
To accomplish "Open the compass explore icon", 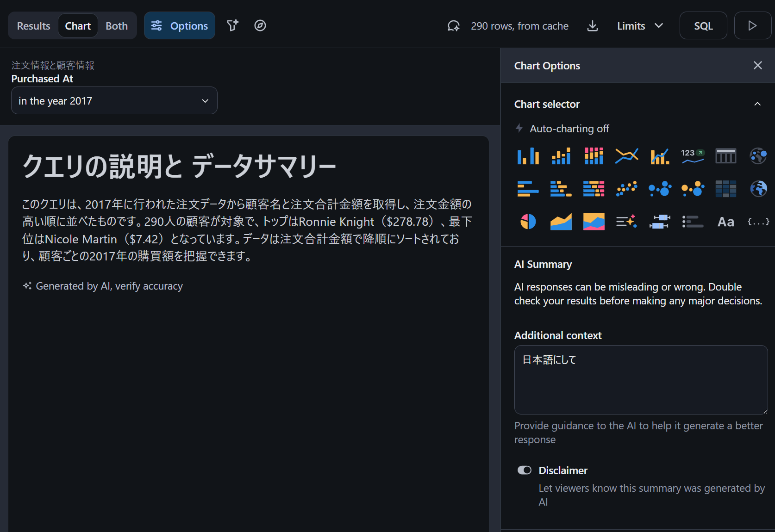I will click(260, 26).
